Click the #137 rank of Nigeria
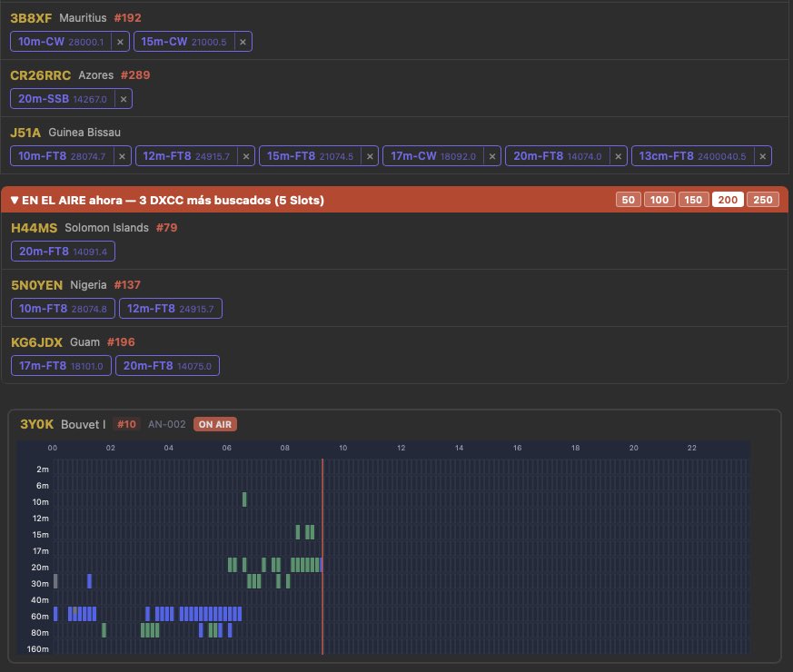Image resolution: width=793 pixels, height=672 pixels. (x=127, y=284)
